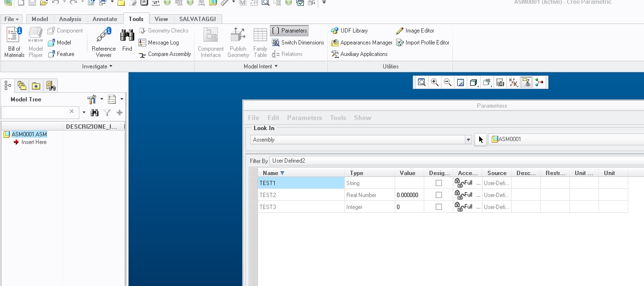This screenshot has height=286, width=644.
Task: Click the Parameters button in ribbon
Action: point(290,31)
